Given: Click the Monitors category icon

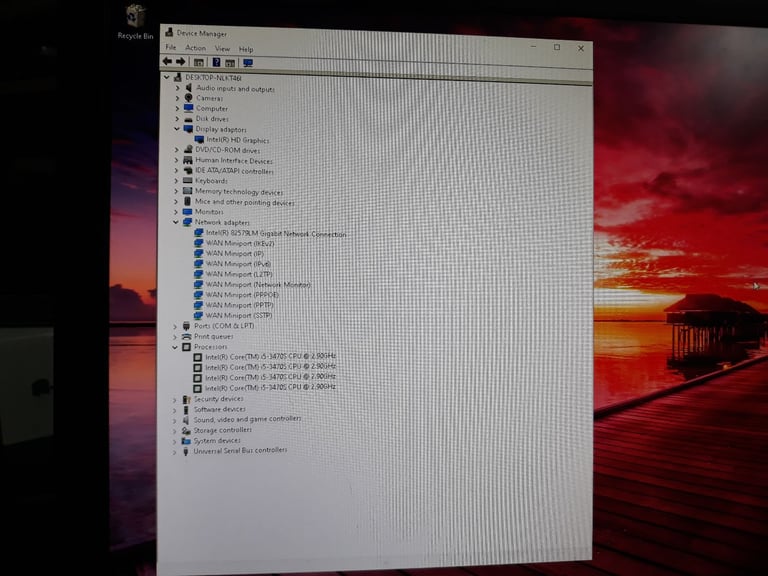Looking at the screenshot, I should coord(187,212).
